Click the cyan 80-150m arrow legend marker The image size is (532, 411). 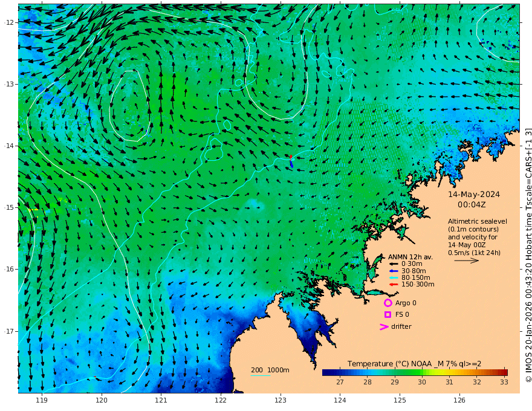point(393,278)
